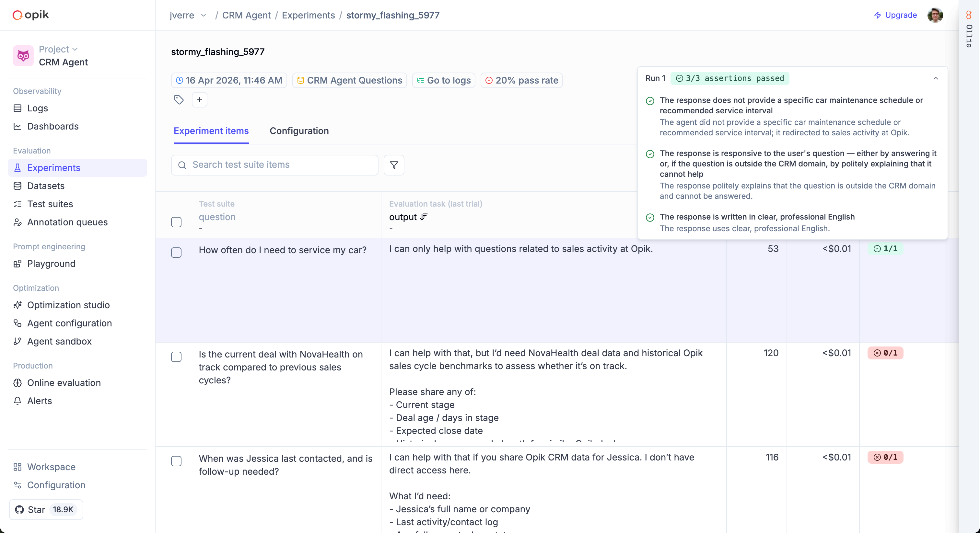Check the row about the NovaHealth deal
The height and width of the screenshot is (533, 980).
(176, 357)
